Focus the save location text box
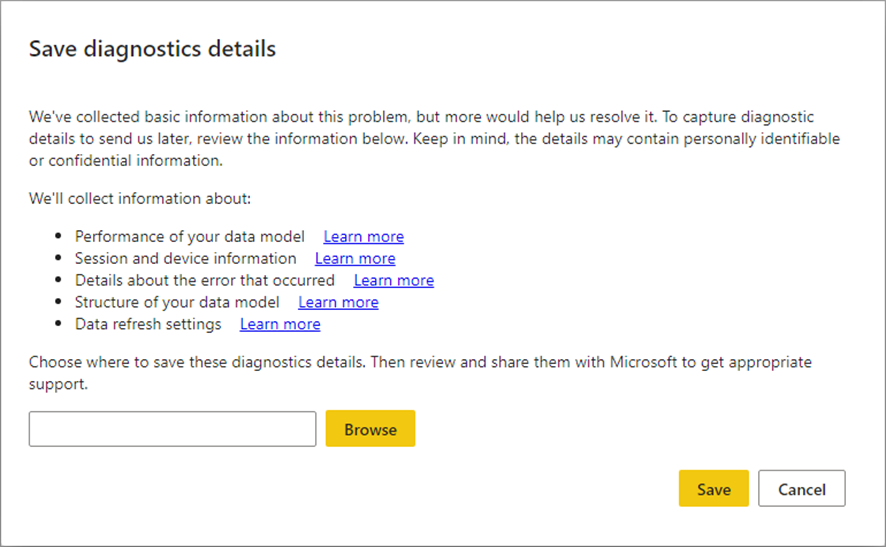This screenshot has height=547, width=886. point(172,429)
